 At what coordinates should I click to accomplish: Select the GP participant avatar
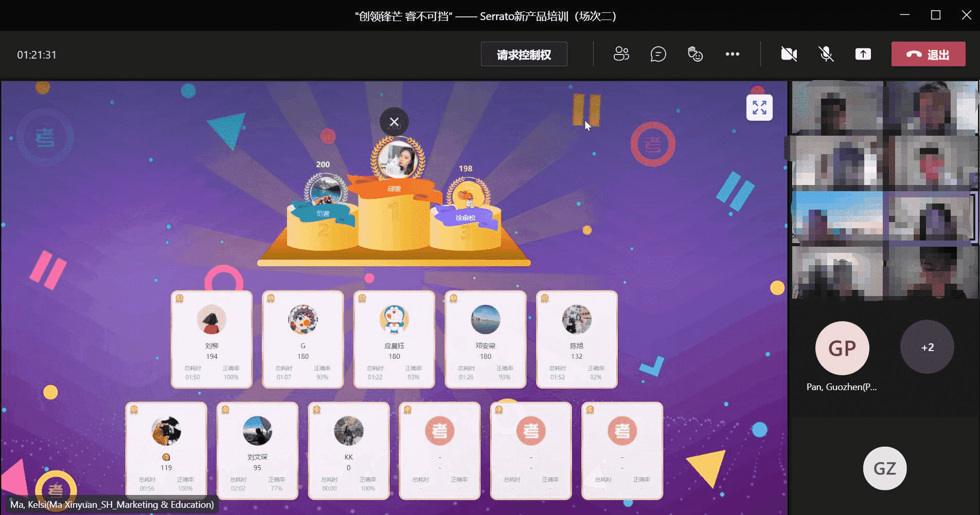tap(842, 348)
